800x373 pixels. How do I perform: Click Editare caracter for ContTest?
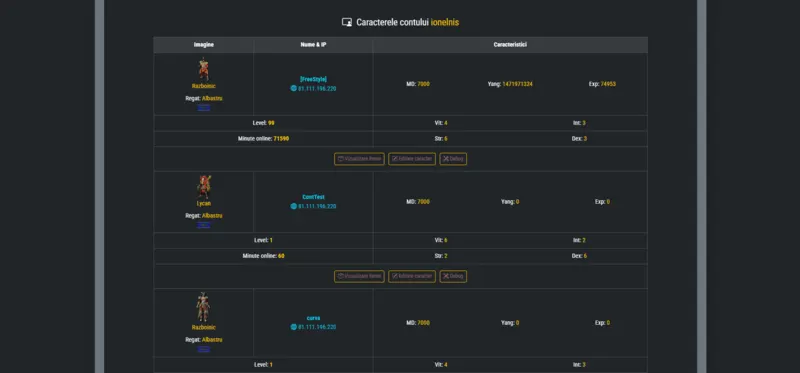[412, 276]
